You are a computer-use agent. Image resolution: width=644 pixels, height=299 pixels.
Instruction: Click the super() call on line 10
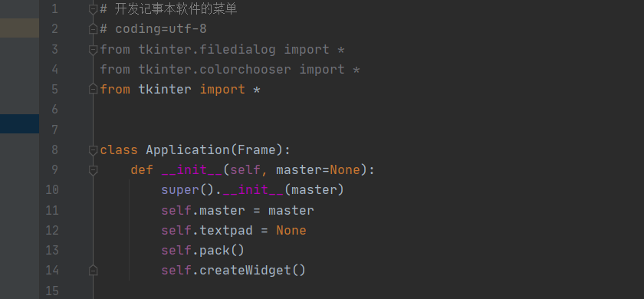[180, 190]
